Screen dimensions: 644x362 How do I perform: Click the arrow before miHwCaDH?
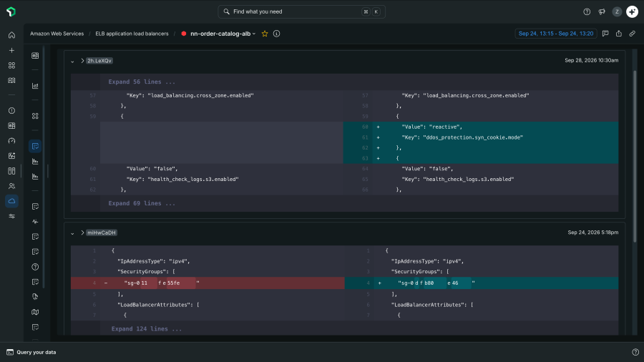82,233
